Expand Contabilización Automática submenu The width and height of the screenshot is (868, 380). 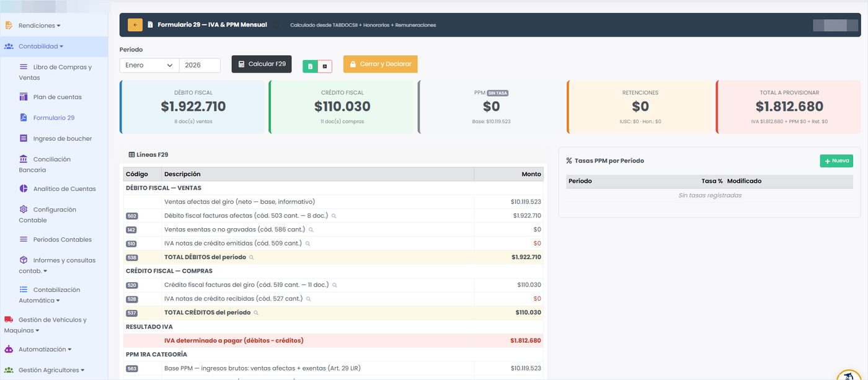tap(50, 295)
